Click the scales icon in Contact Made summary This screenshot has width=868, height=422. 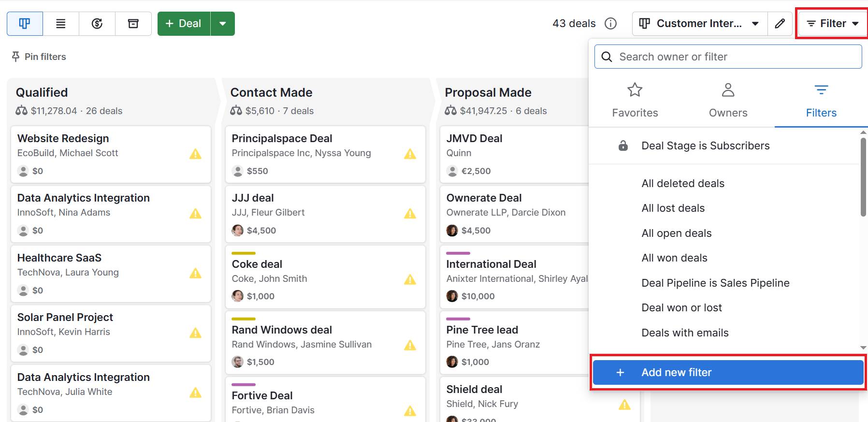tap(236, 111)
